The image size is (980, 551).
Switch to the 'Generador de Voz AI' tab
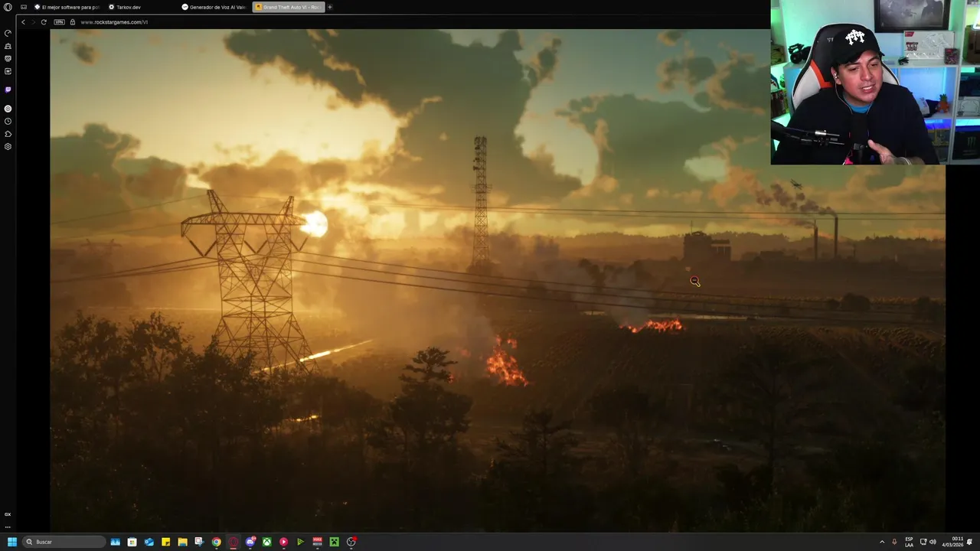214,7
